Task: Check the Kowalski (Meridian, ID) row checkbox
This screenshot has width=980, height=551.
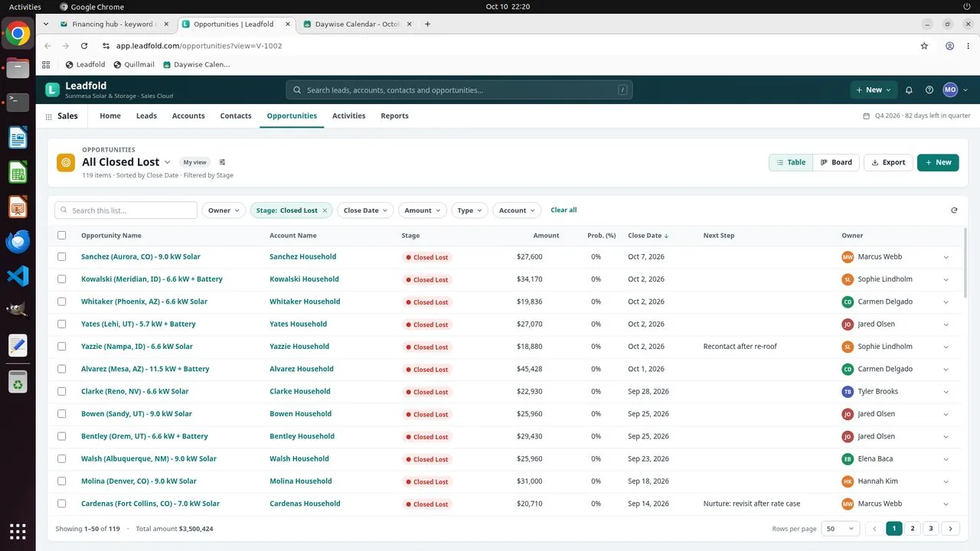Action: click(x=62, y=279)
